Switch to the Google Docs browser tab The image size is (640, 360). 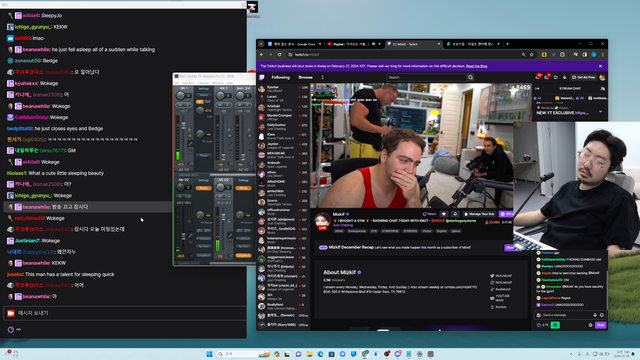293,44
